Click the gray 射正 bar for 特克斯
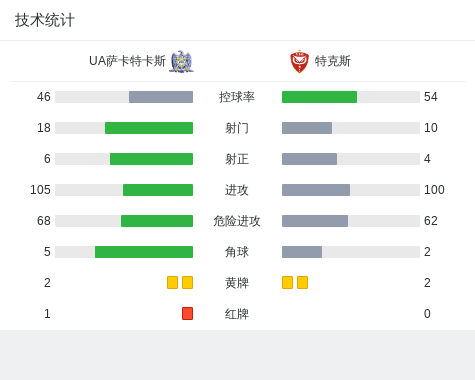Image resolution: width=475 pixels, height=380 pixels. [x=309, y=159]
